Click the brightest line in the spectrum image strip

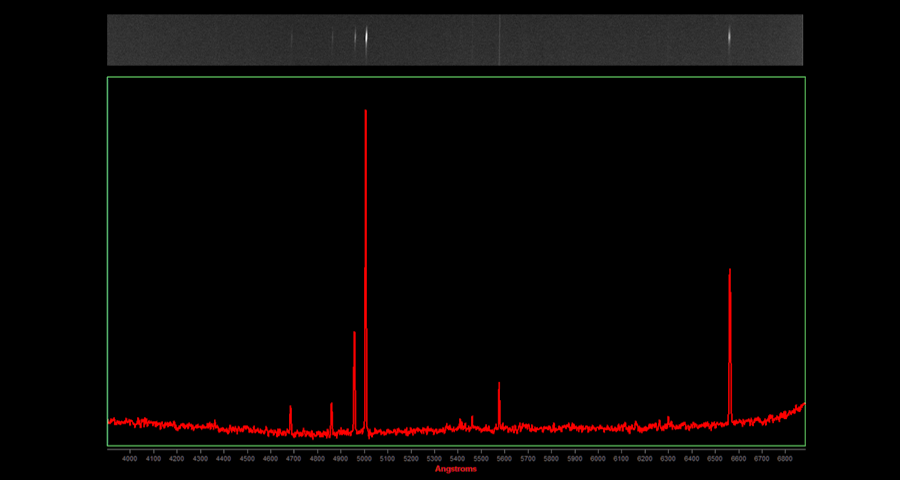pyautogui.click(x=366, y=38)
